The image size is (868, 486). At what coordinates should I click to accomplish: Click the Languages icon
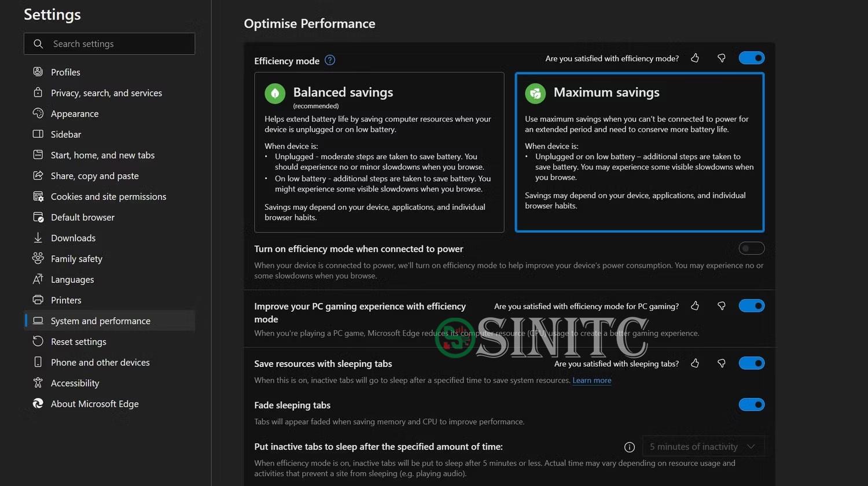click(x=38, y=279)
